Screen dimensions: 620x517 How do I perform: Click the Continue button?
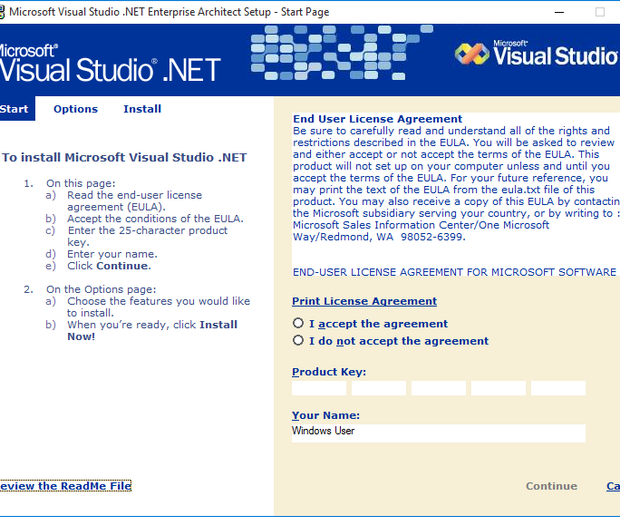(551, 486)
